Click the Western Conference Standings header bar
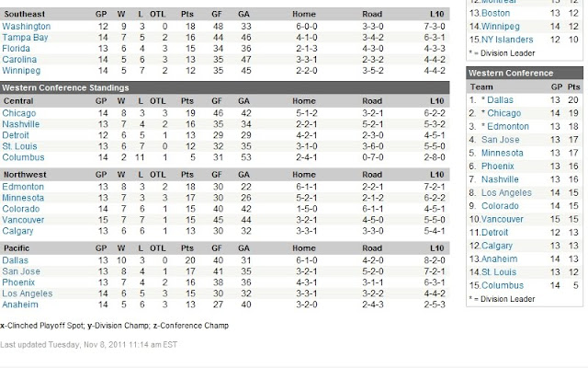The image size is (588, 368). coord(224,87)
